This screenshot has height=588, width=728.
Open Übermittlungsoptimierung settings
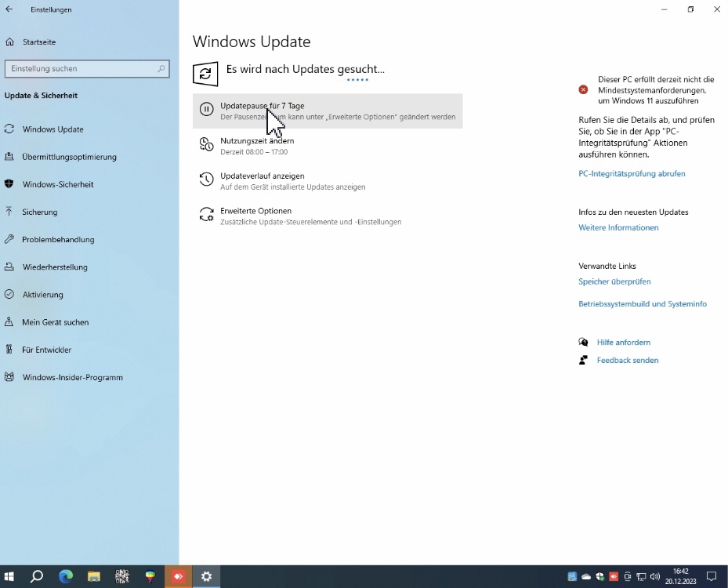(x=69, y=157)
